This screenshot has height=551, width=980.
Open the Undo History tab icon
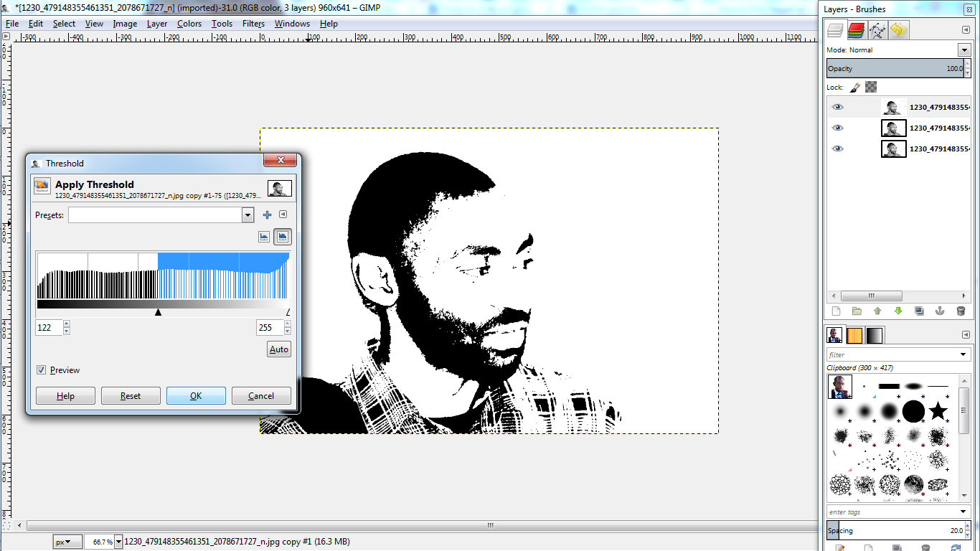tap(898, 30)
